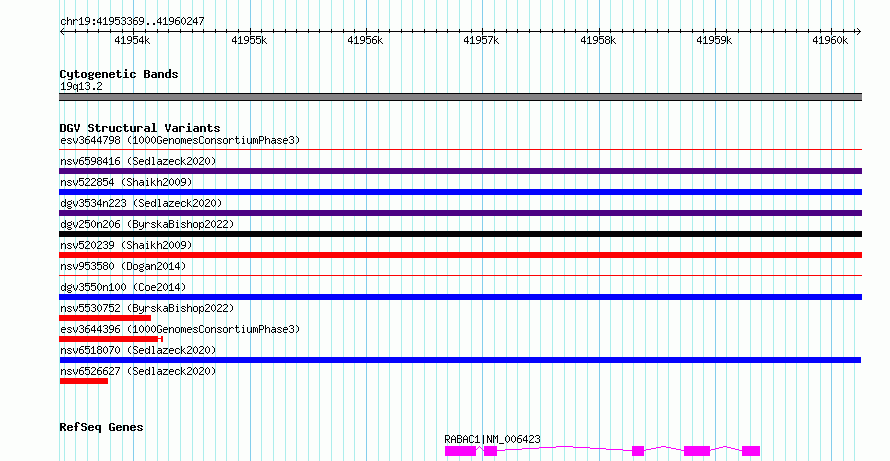Click the RABAC1|NM_006423 gene label
This screenshot has height=461, width=890.
point(492,439)
